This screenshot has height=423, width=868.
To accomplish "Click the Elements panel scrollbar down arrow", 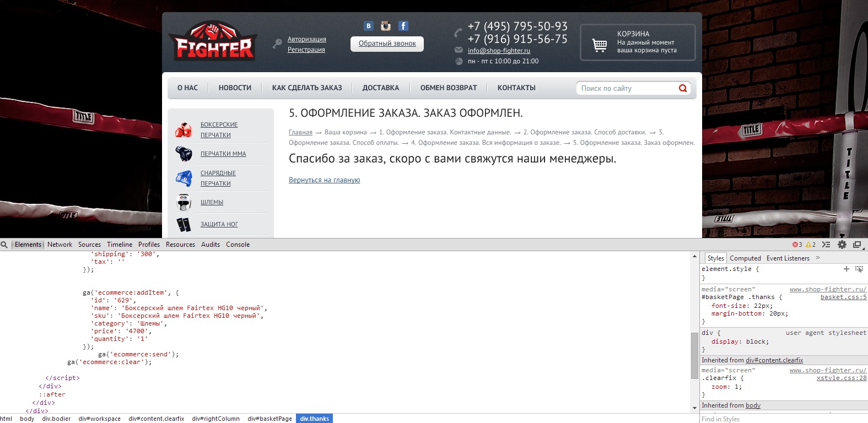I will (x=694, y=408).
